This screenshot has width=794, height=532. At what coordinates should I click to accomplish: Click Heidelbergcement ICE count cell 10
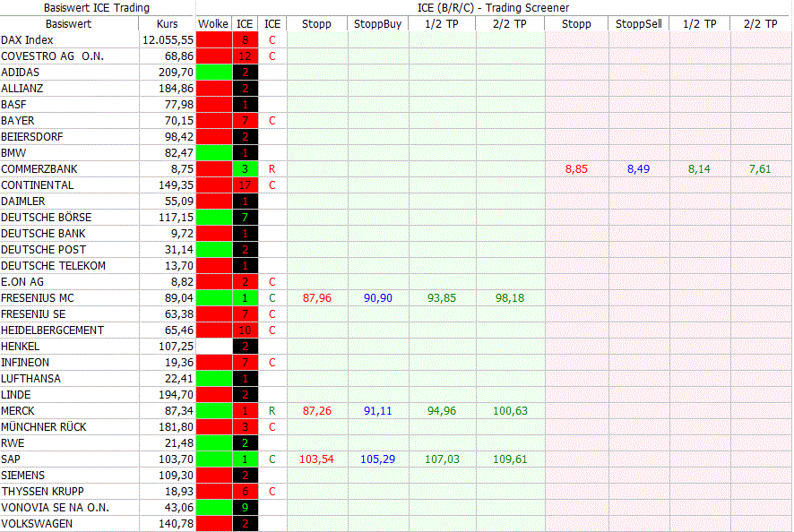(x=245, y=330)
